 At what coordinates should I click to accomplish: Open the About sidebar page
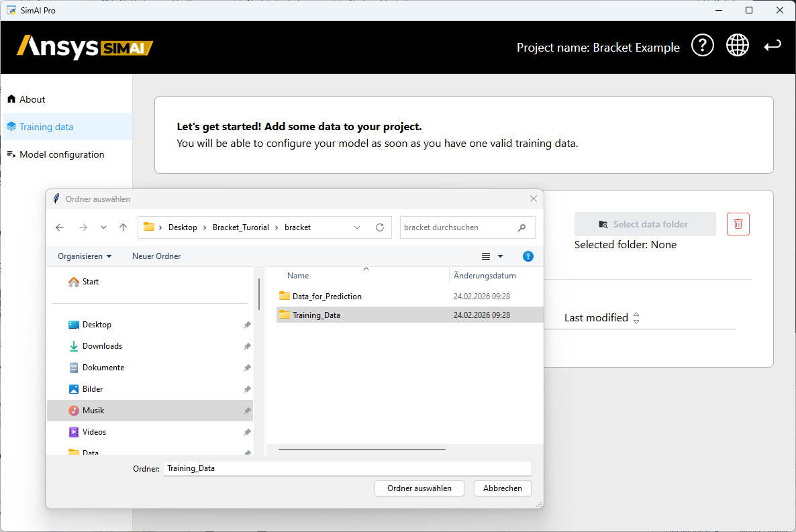pyautogui.click(x=32, y=99)
